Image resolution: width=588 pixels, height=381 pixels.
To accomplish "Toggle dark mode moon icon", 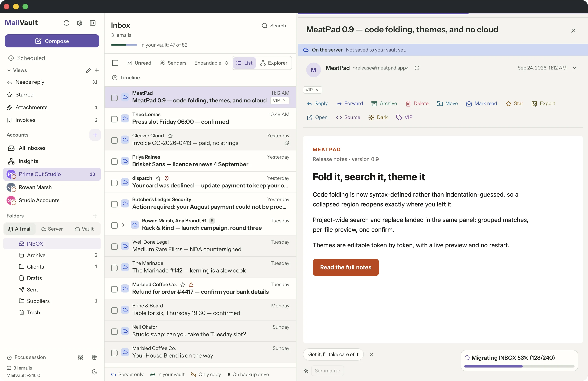I will click(94, 372).
